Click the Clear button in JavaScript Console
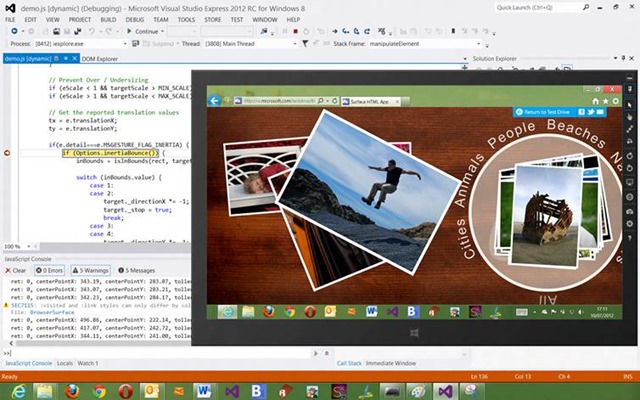Viewport: 640px width, 400px height. point(17,270)
